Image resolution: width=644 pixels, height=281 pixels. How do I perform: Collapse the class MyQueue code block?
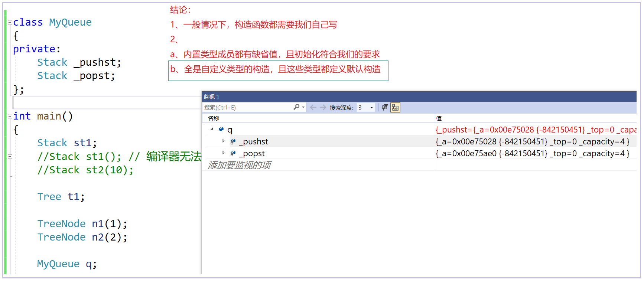10,22
